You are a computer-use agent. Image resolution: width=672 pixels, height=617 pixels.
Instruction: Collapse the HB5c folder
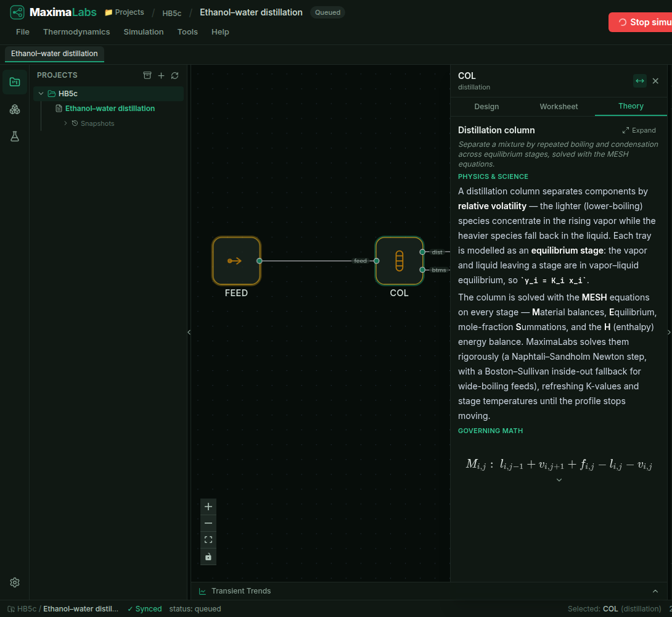coord(41,93)
